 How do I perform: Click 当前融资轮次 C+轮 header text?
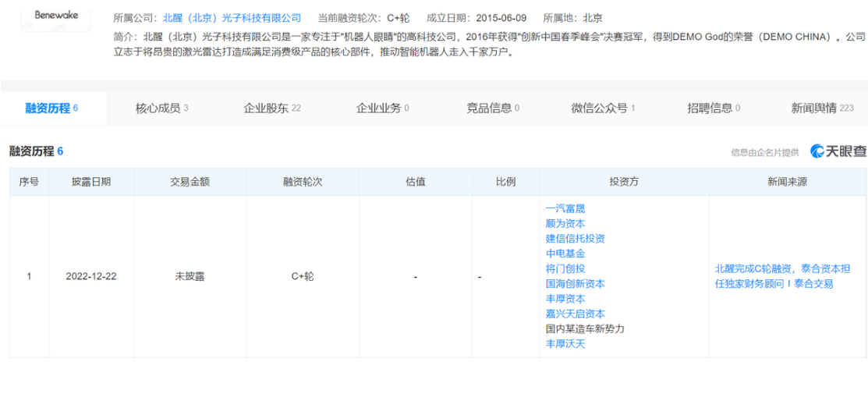pyautogui.click(x=364, y=18)
